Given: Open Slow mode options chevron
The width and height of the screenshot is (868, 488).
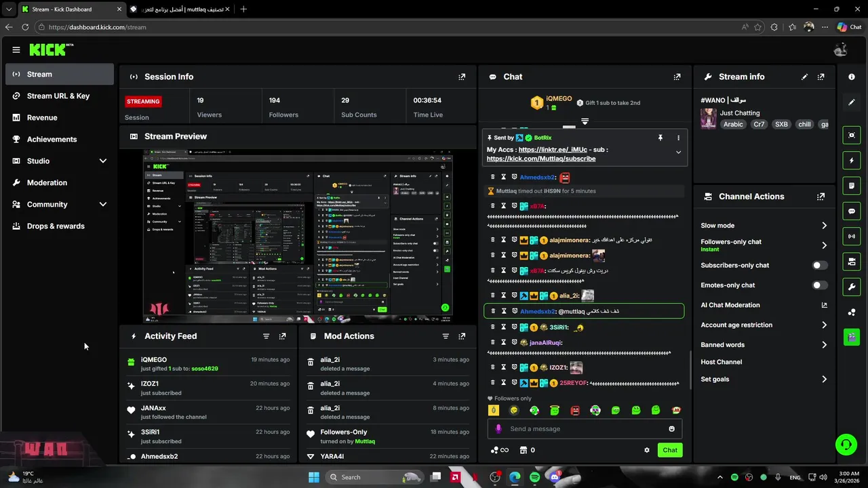Looking at the screenshot, I should [x=824, y=226].
